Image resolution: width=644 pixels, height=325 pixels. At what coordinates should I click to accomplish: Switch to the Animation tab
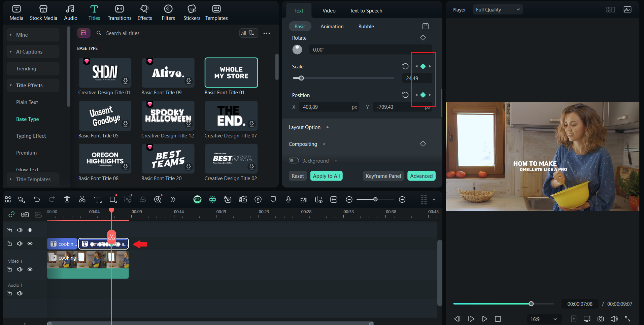pos(332,26)
